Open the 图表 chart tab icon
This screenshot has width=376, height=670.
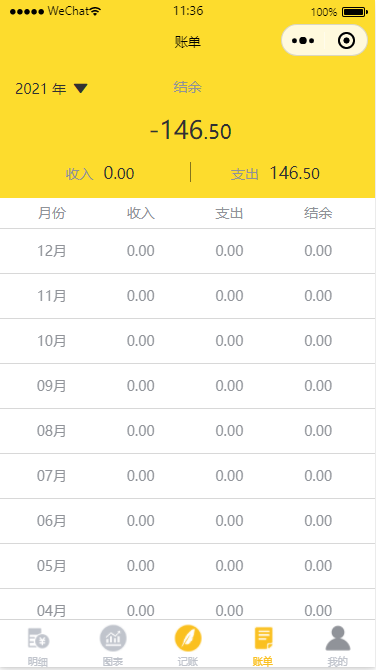[x=113, y=638]
